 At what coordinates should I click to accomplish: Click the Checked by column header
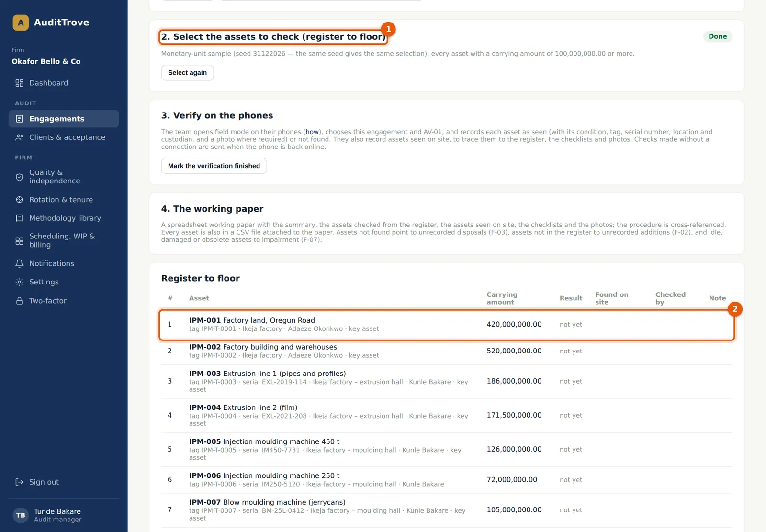point(670,298)
